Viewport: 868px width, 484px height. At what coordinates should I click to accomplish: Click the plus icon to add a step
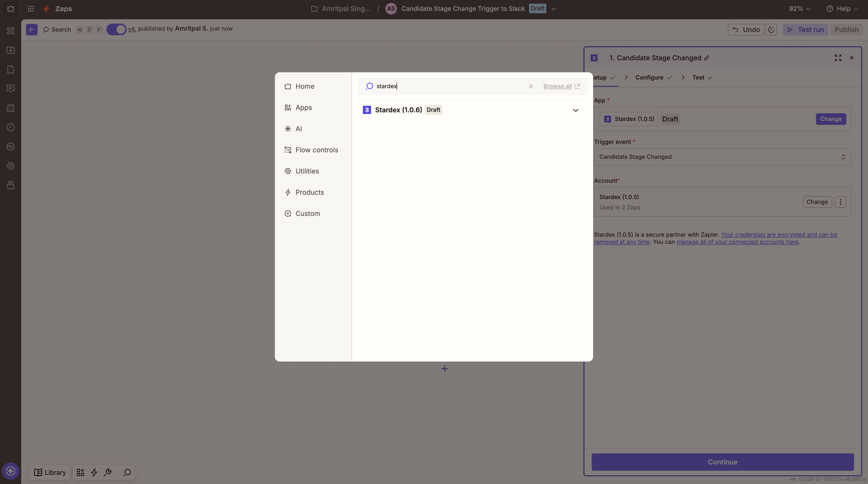pos(444,369)
